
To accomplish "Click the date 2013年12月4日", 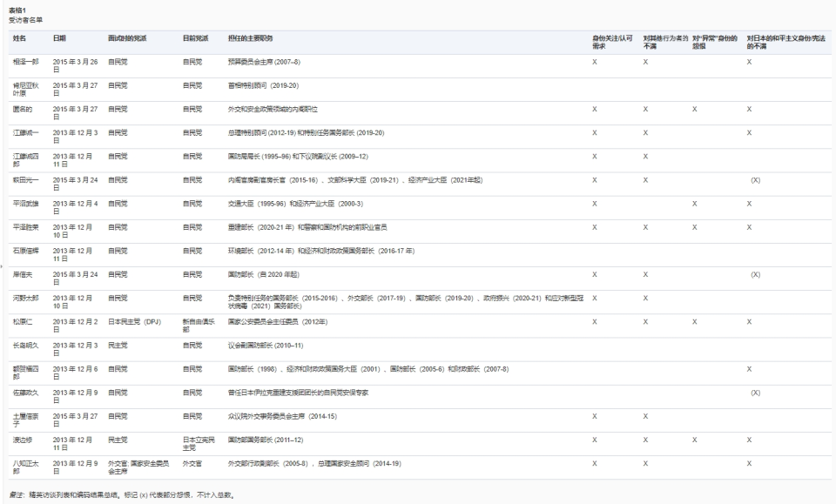I will [75, 207].
